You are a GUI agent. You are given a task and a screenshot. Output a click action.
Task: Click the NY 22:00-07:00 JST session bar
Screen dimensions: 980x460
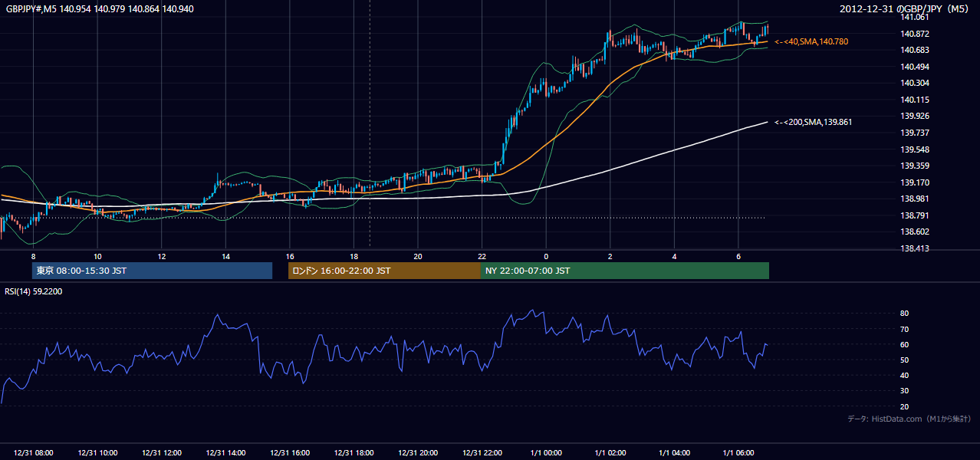pyautogui.click(x=625, y=271)
